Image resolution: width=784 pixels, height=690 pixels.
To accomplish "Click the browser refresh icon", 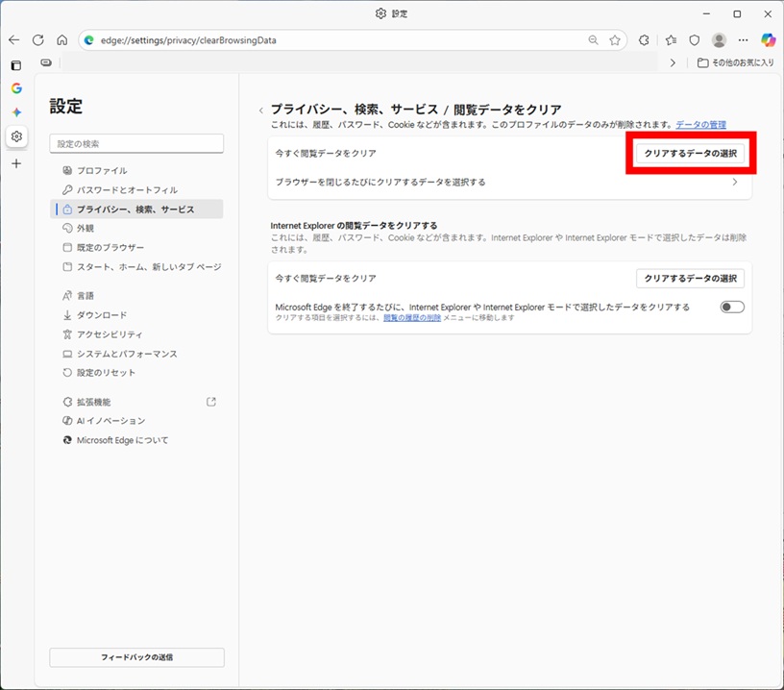I will click(x=38, y=40).
